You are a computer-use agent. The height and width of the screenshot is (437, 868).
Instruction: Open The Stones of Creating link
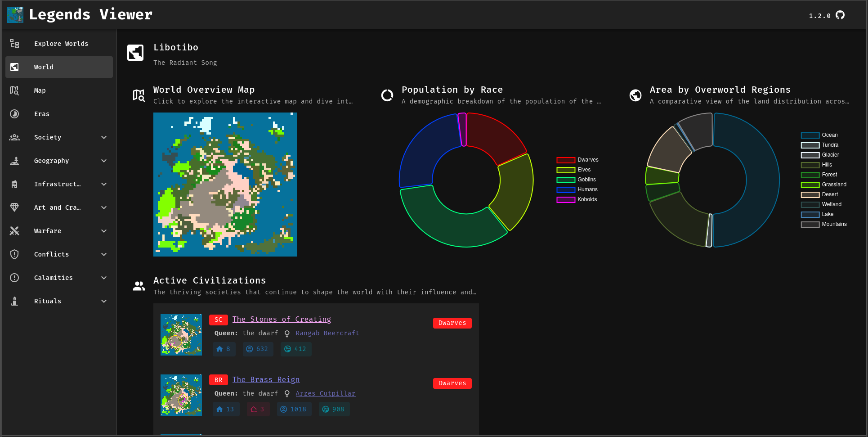coord(282,319)
